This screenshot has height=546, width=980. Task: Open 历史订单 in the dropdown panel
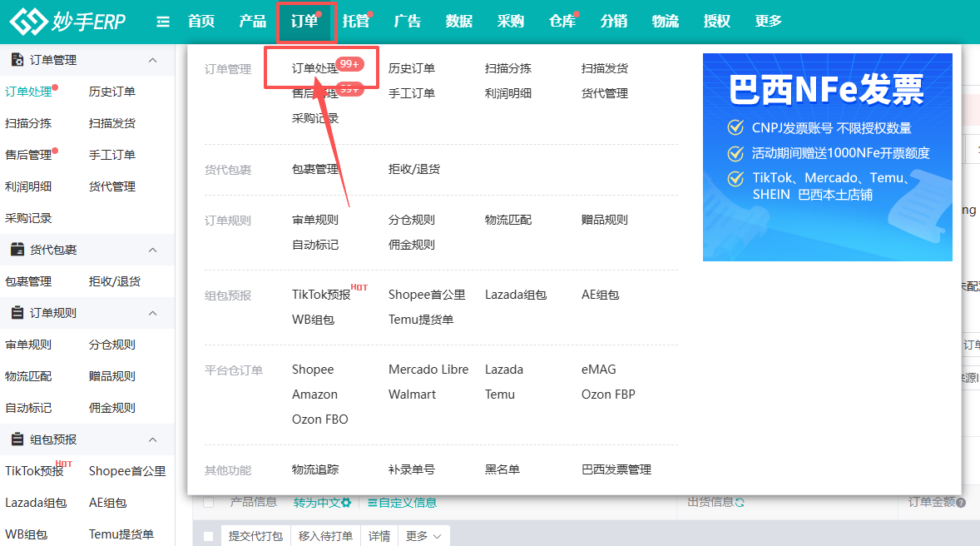(411, 68)
